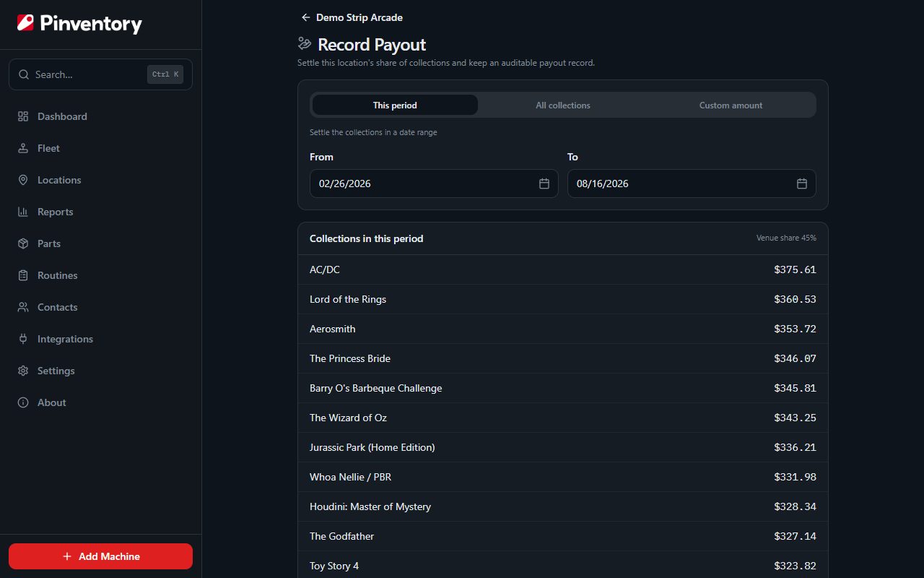924x578 pixels.
Task: Click the Add Machine button
Action: (x=100, y=556)
